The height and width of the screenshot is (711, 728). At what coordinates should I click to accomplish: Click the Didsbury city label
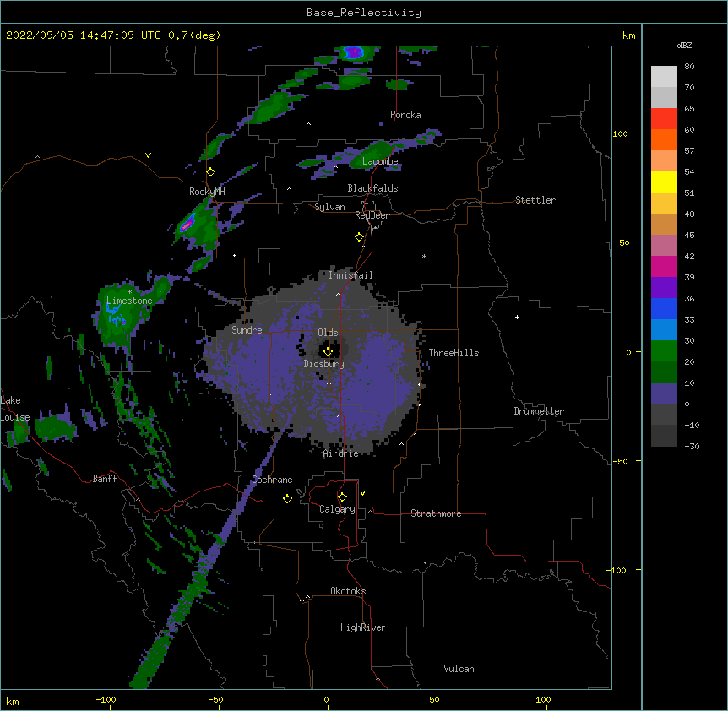(x=324, y=364)
